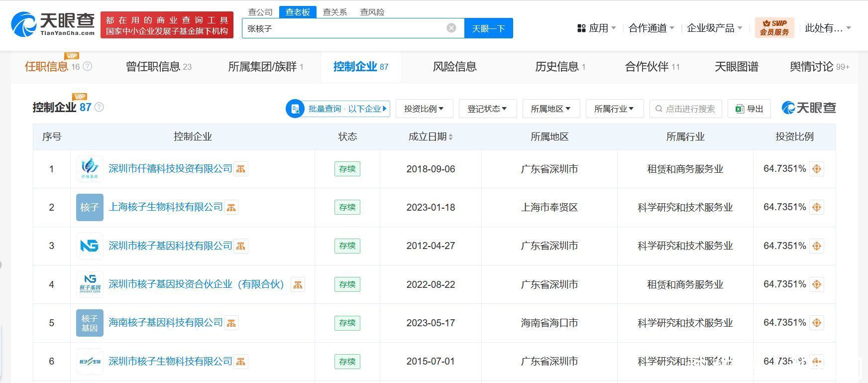Open investment ratio detail icon in row 4
The width and height of the screenshot is (868, 383).
[816, 284]
